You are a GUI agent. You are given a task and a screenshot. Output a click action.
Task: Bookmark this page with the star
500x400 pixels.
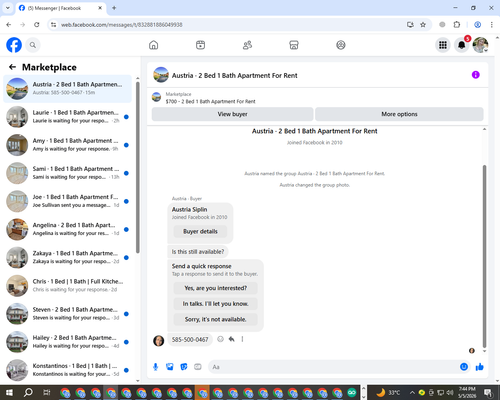click(x=423, y=25)
